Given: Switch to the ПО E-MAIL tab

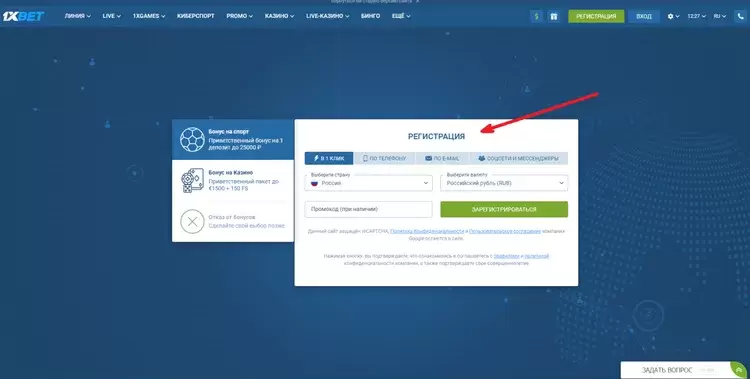Looking at the screenshot, I should coord(442,158).
